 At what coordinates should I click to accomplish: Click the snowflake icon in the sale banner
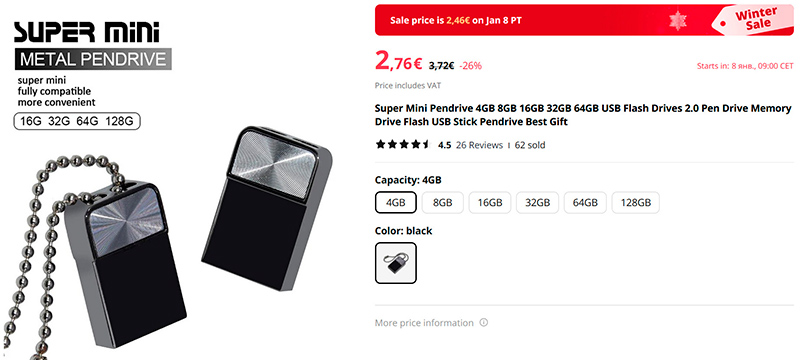pyautogui.click(x=678, y=20)
